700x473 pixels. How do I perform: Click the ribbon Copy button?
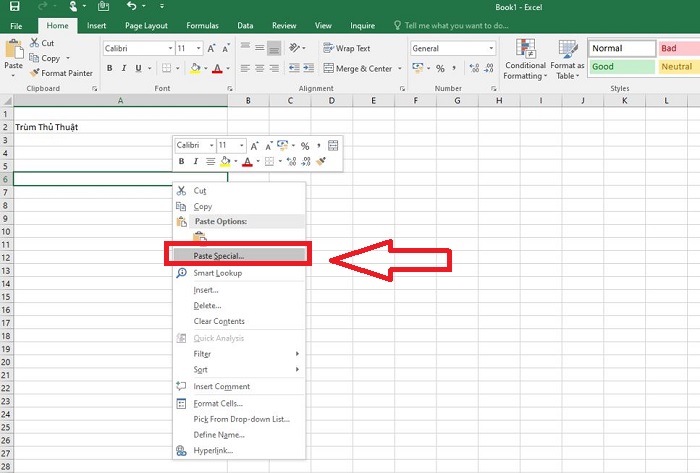point(45,58)
